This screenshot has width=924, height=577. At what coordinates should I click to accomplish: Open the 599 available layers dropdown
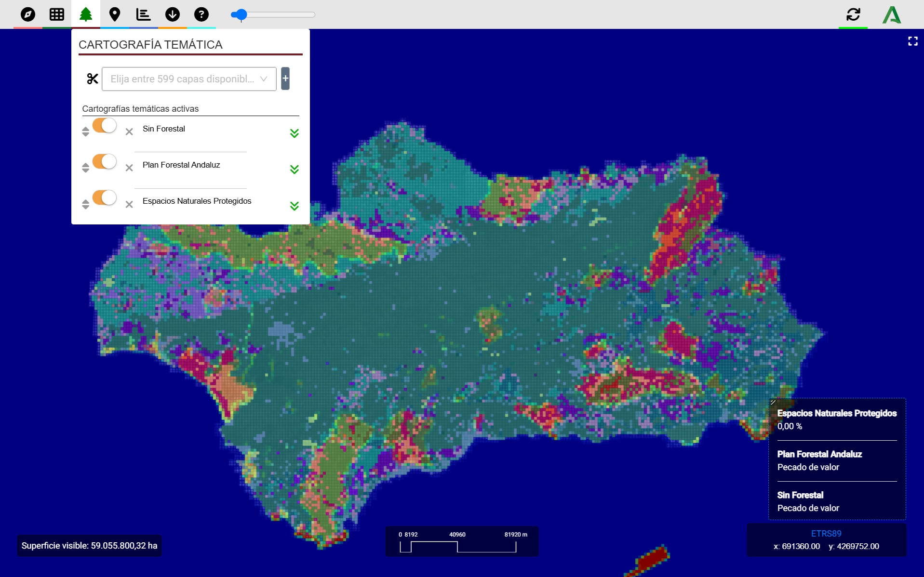(188, 79)
